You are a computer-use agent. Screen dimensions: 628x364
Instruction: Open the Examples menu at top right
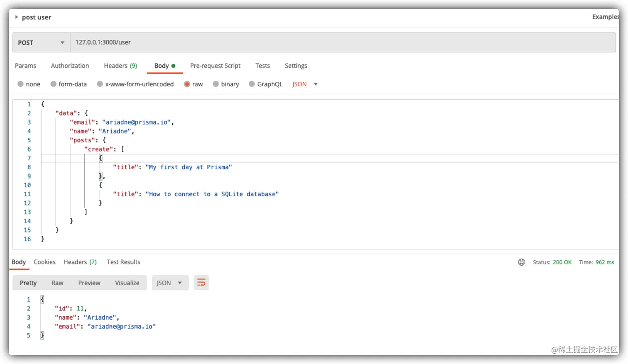coord(605,17)
